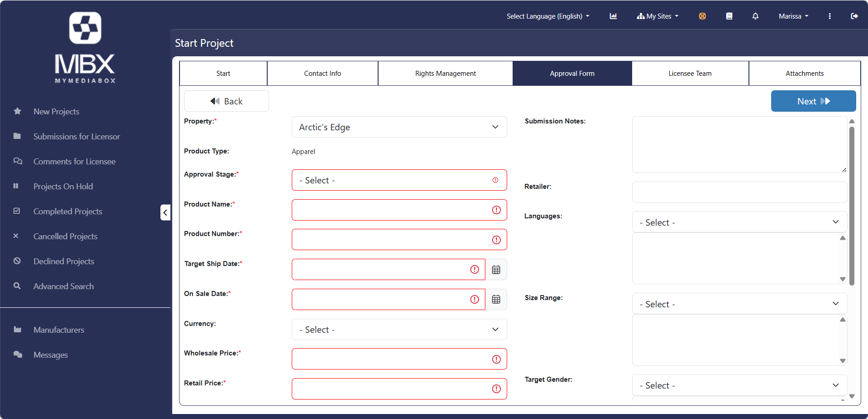Viewport: 868px width, 419px height.
Task: Click the error icon in Wholesale Price field
Action: point(496,359)
